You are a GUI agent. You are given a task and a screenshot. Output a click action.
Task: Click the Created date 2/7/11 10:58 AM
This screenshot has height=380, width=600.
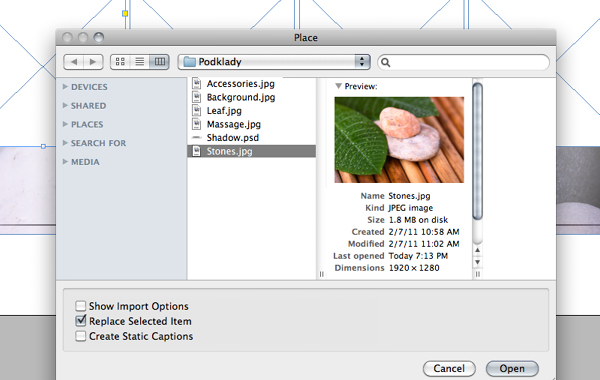(424, 232)
